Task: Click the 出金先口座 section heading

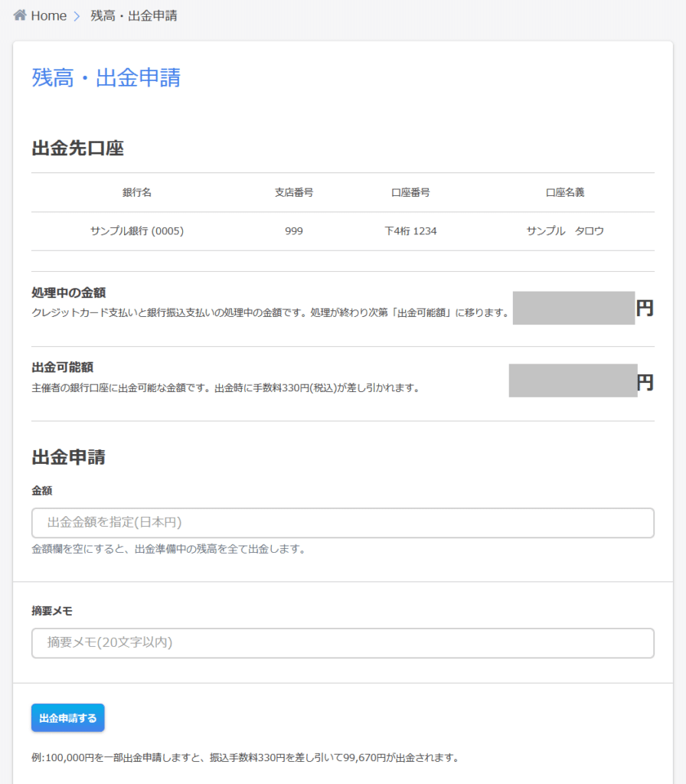Action: 77,149
